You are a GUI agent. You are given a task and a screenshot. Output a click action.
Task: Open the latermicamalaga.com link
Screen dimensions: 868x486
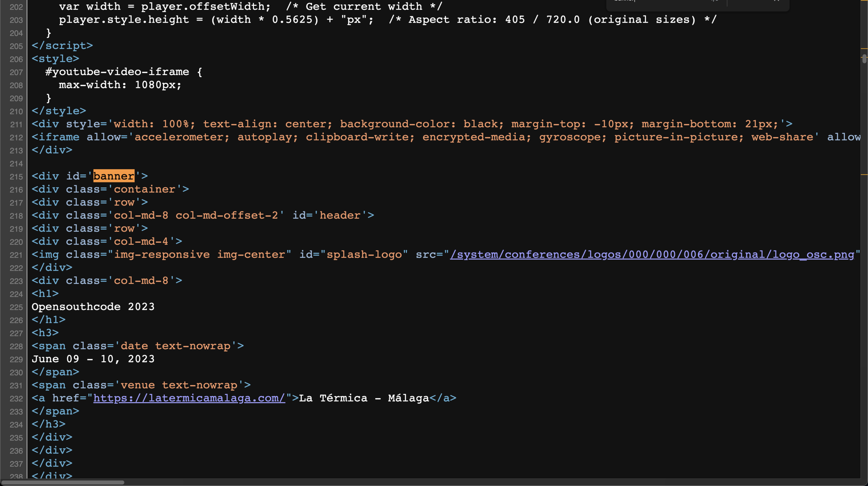[189, 398]
